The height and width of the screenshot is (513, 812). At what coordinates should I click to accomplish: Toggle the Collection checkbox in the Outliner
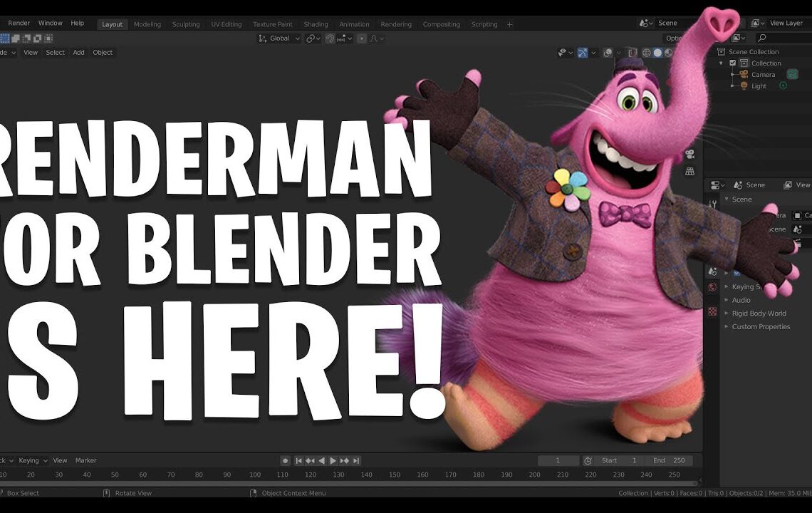(x=733, y=63)
